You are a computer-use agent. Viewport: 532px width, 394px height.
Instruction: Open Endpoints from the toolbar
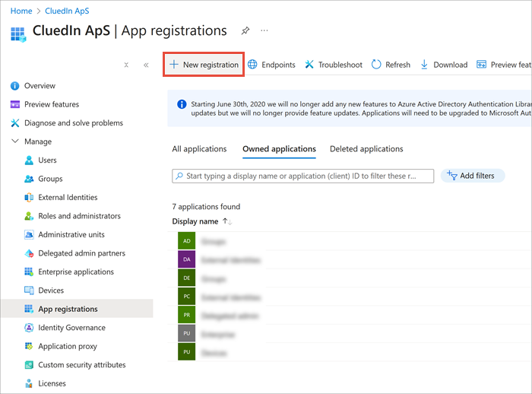click(271, 65)
